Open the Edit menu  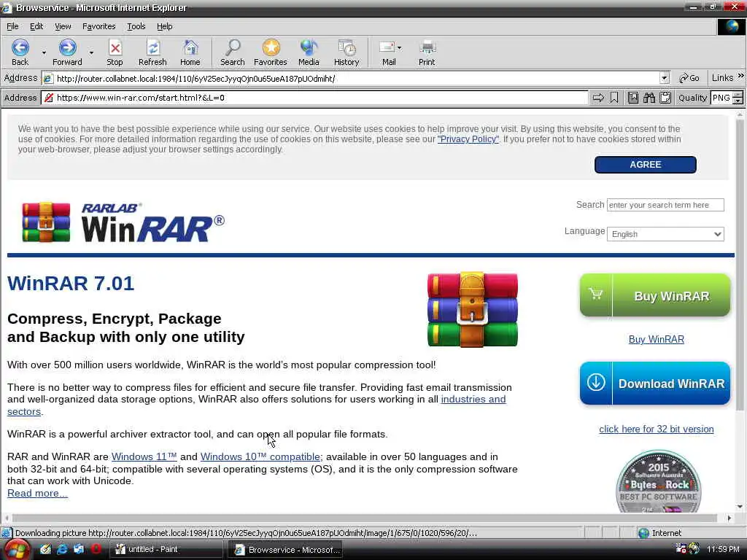pos(36,26)
